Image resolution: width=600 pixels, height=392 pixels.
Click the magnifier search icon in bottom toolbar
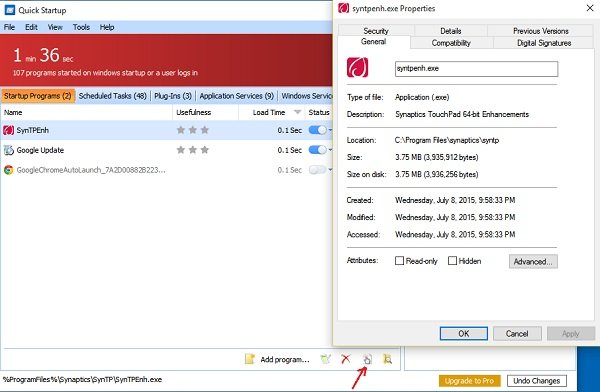[387, 359]
